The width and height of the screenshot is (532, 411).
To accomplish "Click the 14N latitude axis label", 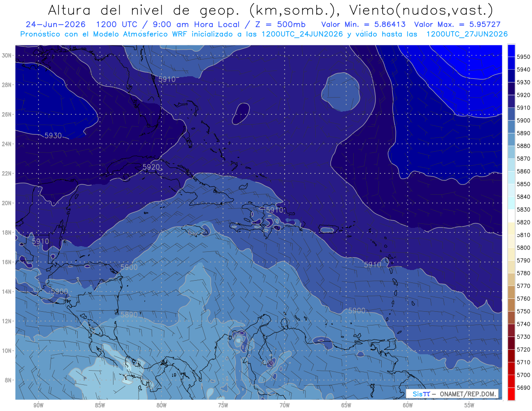I will (7, 291).
